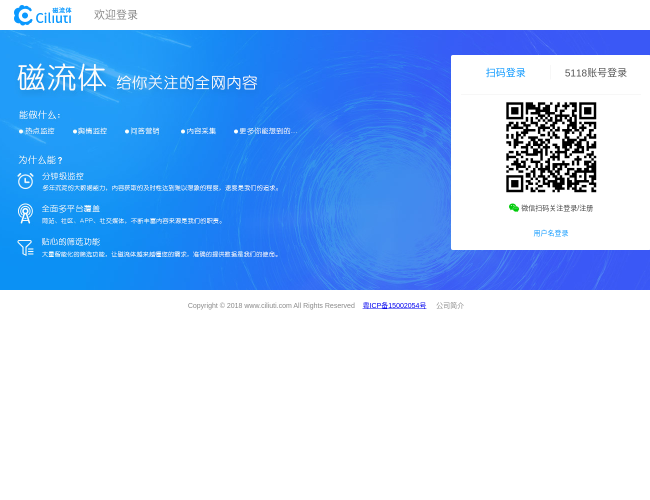Click the 热点监控 bullet text
650x500 pixels.
(39, 131)
